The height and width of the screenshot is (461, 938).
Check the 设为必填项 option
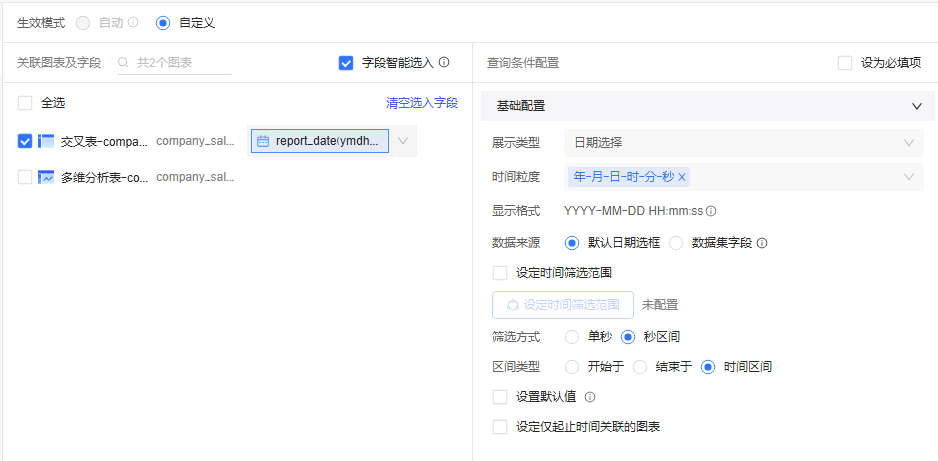845,63
